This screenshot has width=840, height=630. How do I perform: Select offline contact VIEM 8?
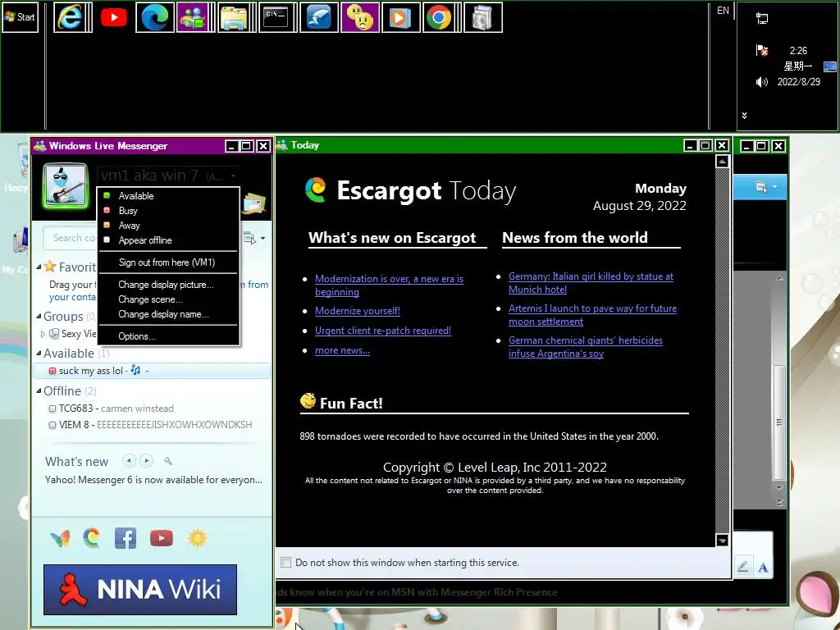[152, 425]
